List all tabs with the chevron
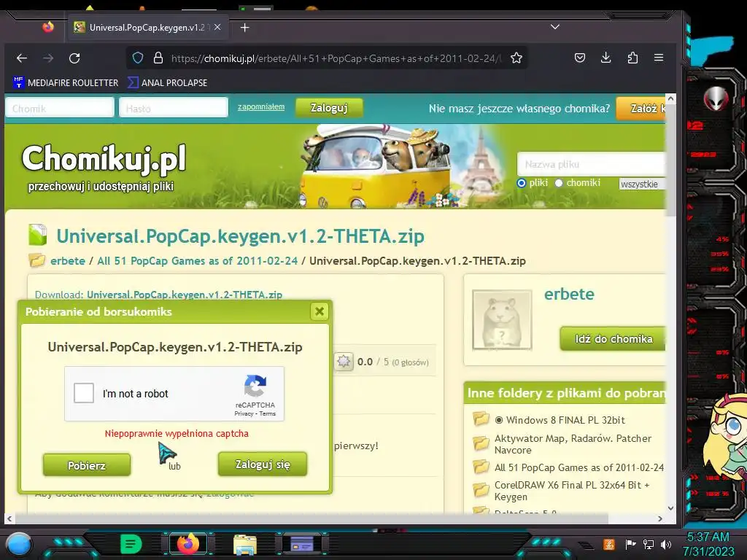The width and height of the screenshot is (747, 560). point(555,27)
